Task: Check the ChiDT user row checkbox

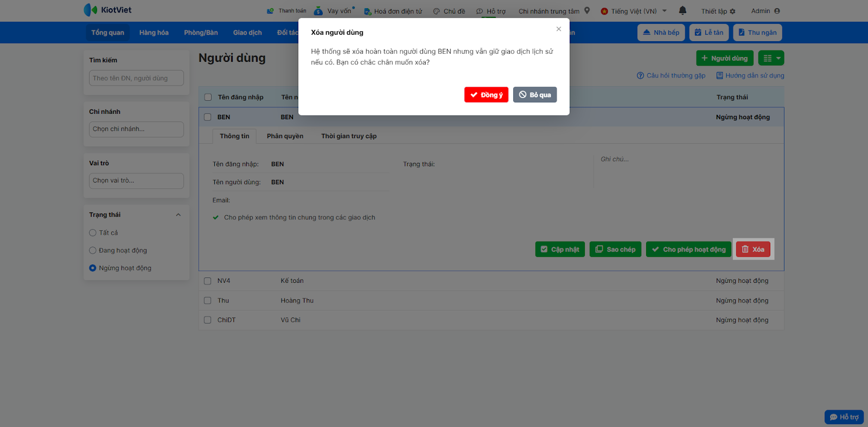Action: click(x=207, y=320)
